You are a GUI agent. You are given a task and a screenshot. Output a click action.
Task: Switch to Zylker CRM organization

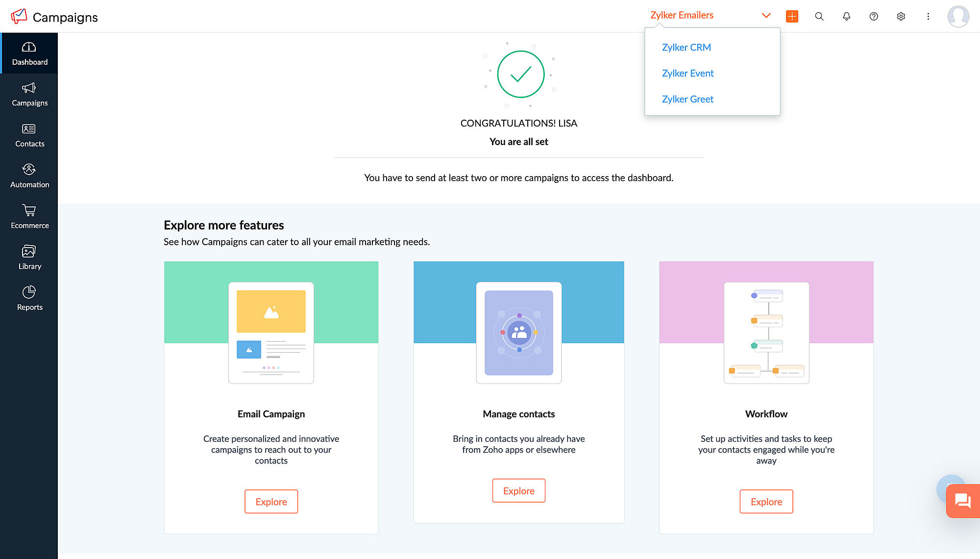(x=686, y=48)
